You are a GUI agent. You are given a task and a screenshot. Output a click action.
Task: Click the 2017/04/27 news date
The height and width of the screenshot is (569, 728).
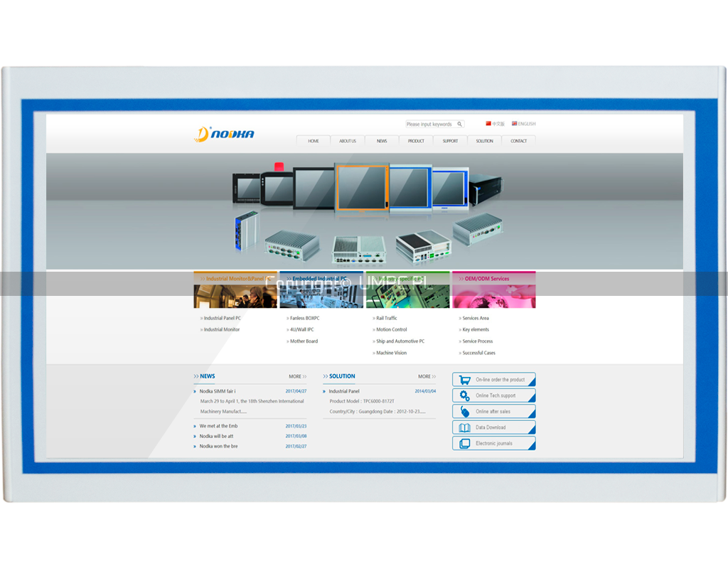click(296, 391)
